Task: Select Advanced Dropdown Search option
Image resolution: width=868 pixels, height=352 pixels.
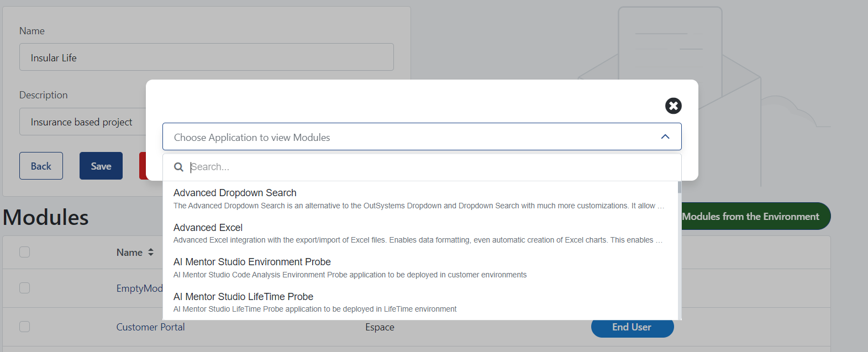Action: tap(235, 193)
